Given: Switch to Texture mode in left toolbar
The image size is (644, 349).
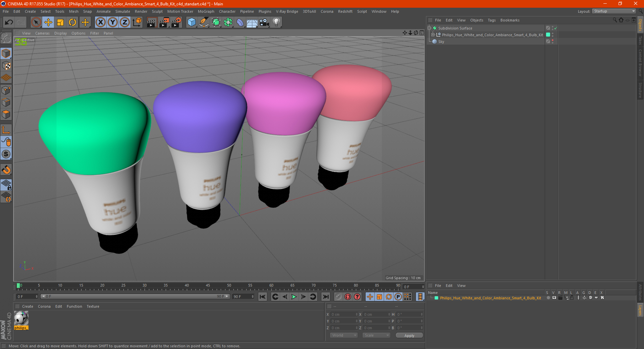Looking at the screenshot, I should [6, 66].
